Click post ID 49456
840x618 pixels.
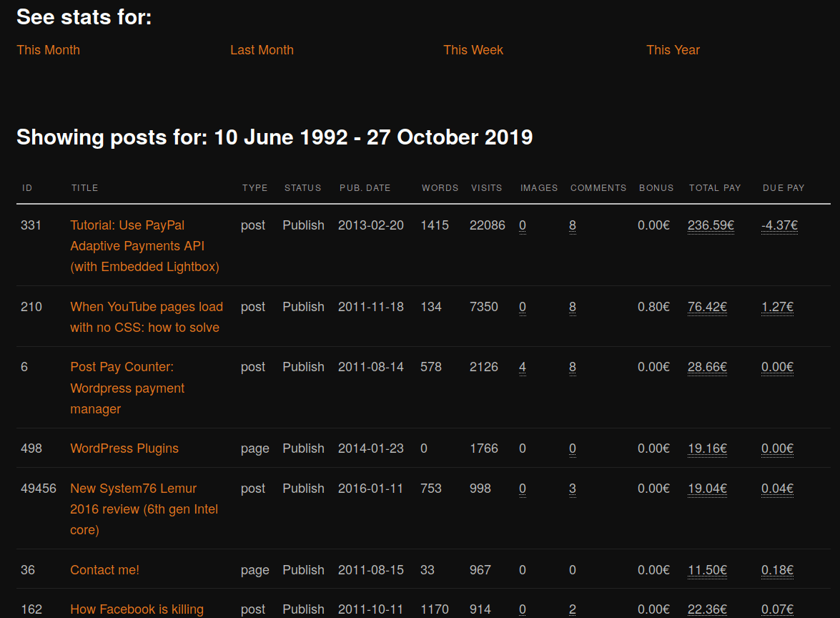tap(39, 489)
